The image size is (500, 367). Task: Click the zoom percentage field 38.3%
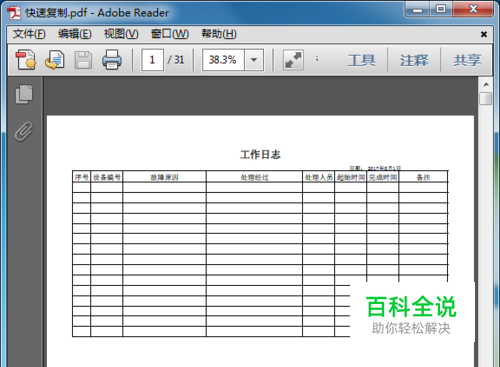point(223,60)
